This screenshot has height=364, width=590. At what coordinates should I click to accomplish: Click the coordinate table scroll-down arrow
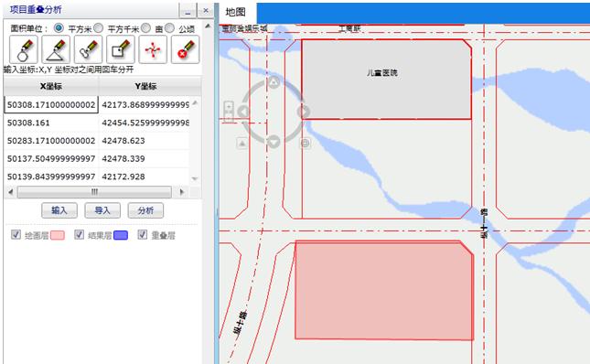(195, 178)
